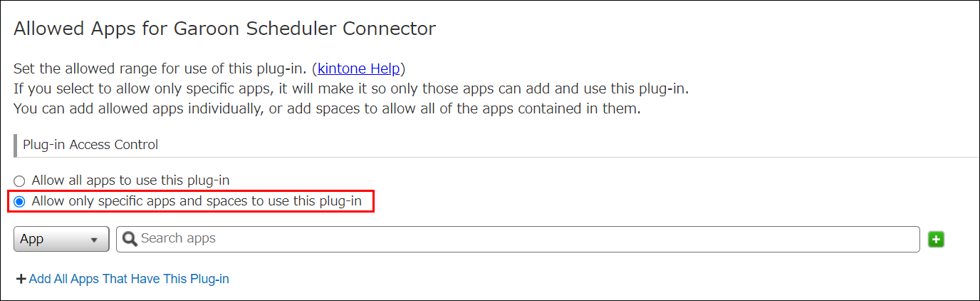Click the 'Plug-in Access Control' section heading
This screenshot has height=301, width=980.
pos(90,145)
